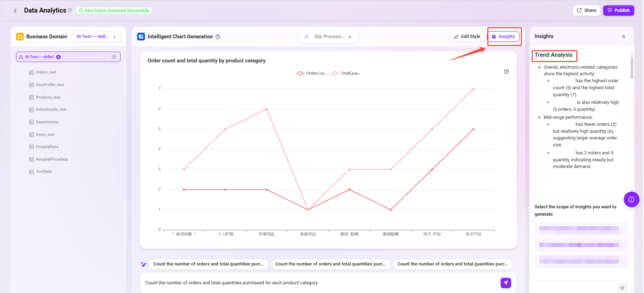
Task: Expand the SQL Processi... dropdown
Action: point(328,37)
